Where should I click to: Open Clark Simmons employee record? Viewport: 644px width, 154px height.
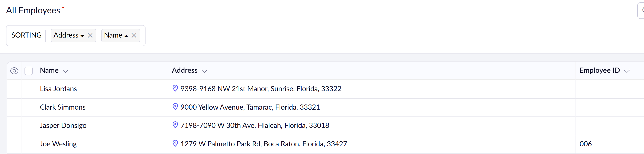point(63,107)
